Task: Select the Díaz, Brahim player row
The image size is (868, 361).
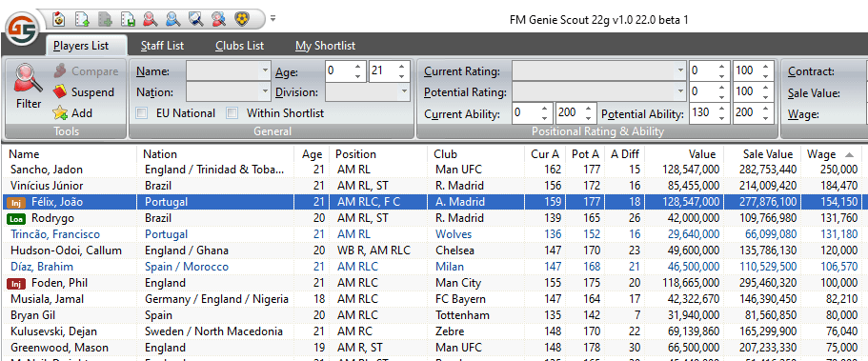Action: tap(434, 267)
